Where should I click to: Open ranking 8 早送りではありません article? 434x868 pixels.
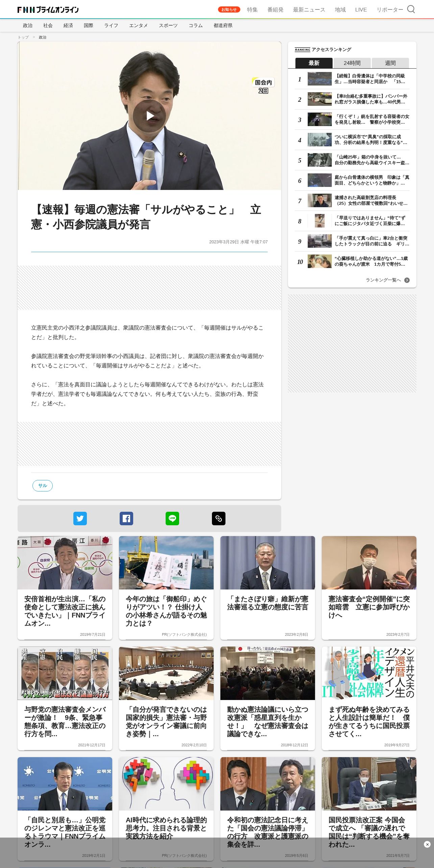tap(352, 221)
